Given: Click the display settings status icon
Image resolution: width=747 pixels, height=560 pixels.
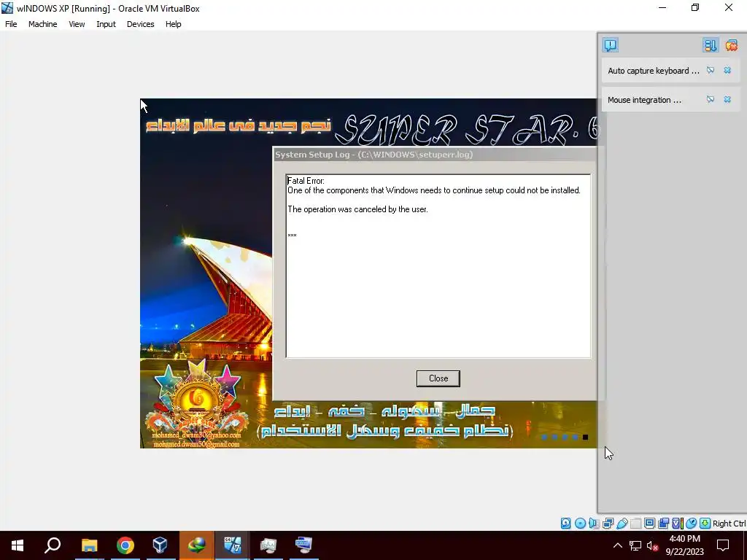Looking at the screenshot, I should coord(649,524).
